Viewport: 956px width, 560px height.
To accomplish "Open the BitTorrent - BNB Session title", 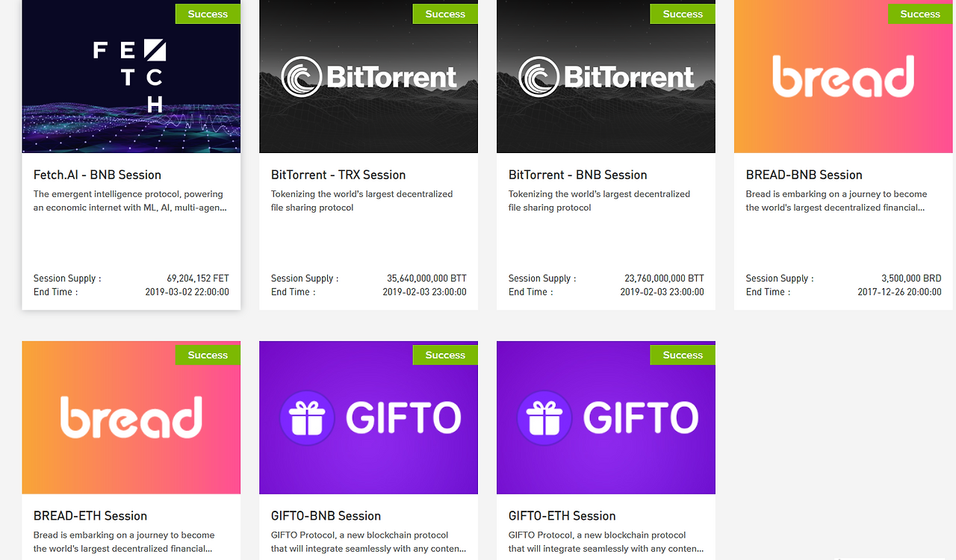I will click(x=578, y=175).
